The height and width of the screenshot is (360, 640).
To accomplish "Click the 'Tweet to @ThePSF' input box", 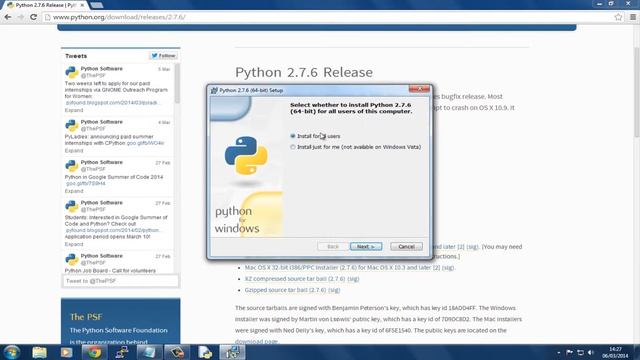I will click(x=120, y=281).
